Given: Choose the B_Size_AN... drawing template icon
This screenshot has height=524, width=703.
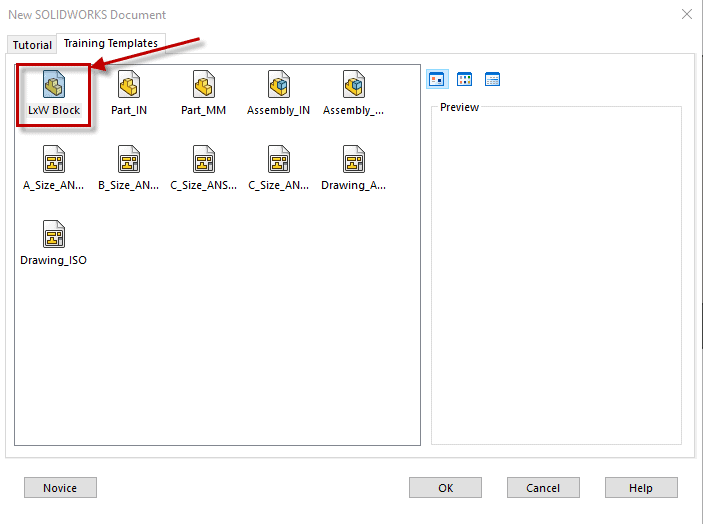Looking at the screenshot, I should point(129,159).
